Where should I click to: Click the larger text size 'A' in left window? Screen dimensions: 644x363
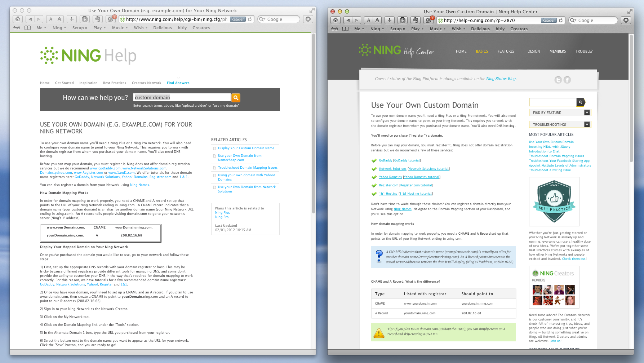[59, 19]
